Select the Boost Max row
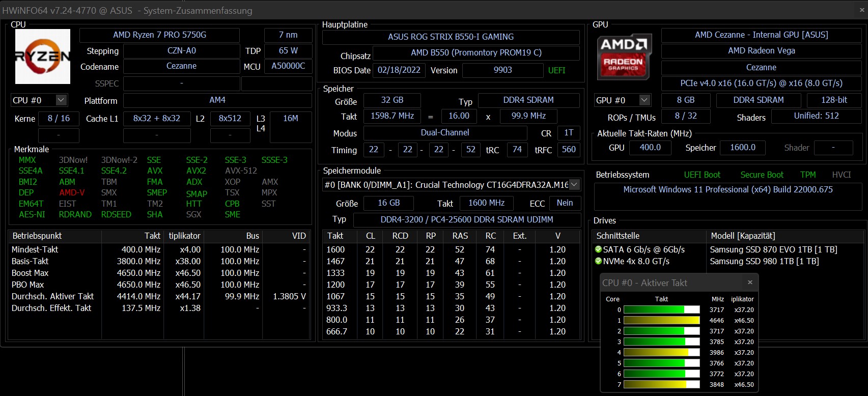868x396 pixels. (x=159, y=273)
